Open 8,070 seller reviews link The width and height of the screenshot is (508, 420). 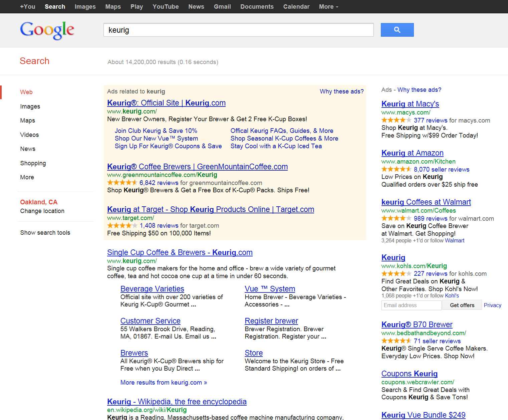click(x=442, y=170)
